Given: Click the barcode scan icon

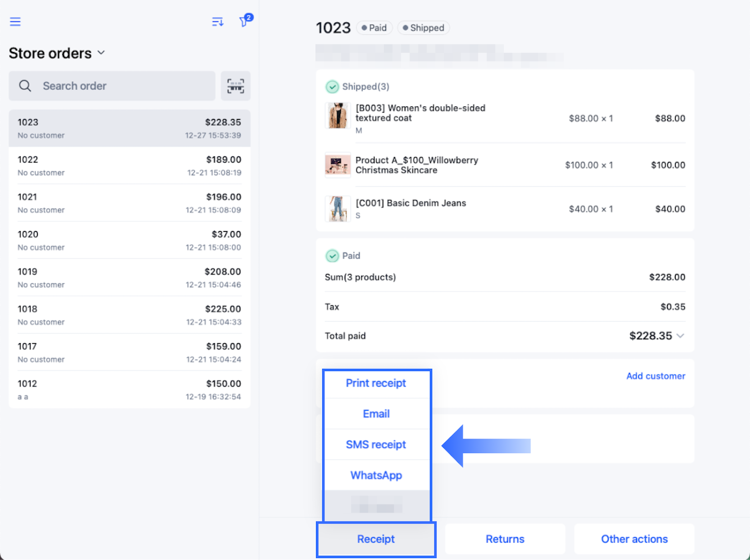Looking at the screenshot, I should pyautogui.click(x=236, y=86).
